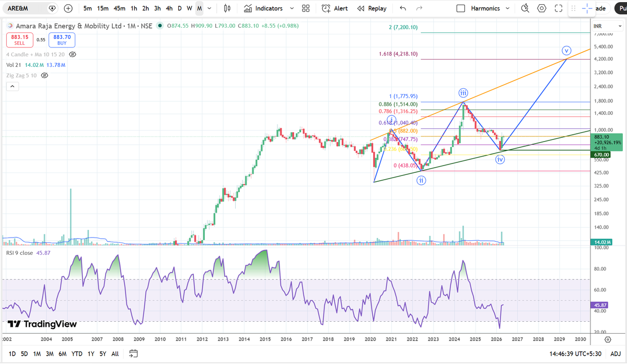This screenshot has height=364, width=627.
Task: Select the wave iii label
Action: tap(463, 93)
